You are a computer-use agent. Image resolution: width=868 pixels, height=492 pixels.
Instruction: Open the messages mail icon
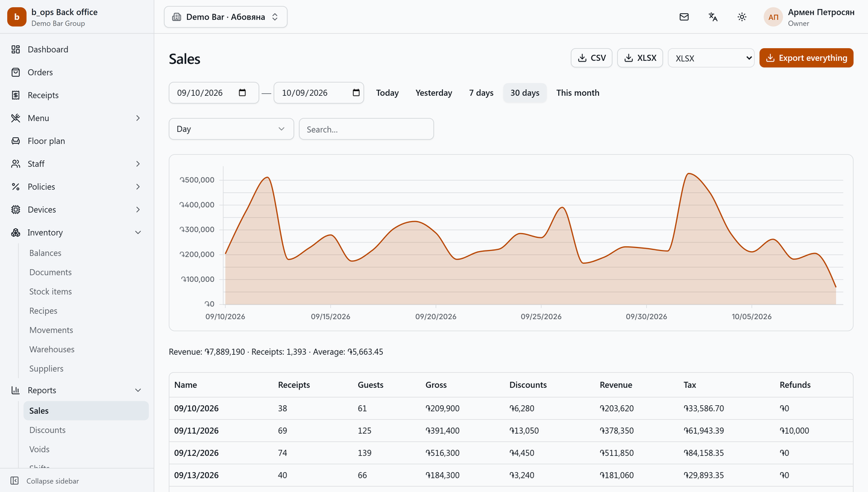tap(684, 17)
